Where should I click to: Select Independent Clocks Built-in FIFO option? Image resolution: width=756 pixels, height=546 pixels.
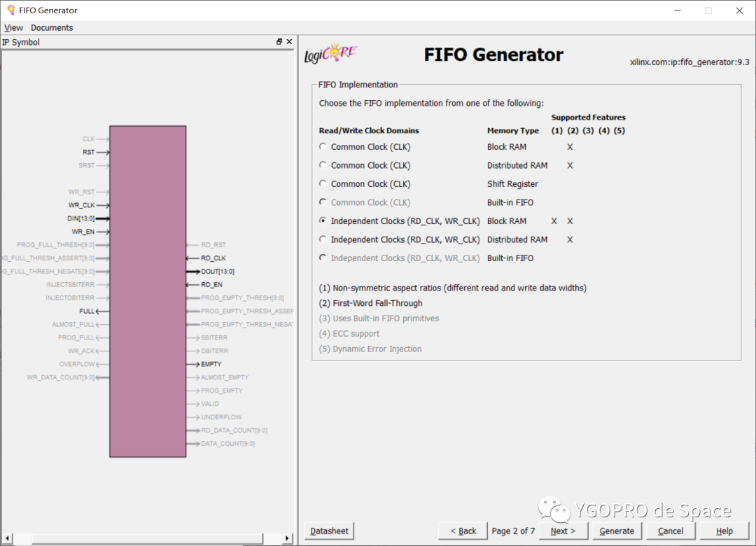coord(323,258)
